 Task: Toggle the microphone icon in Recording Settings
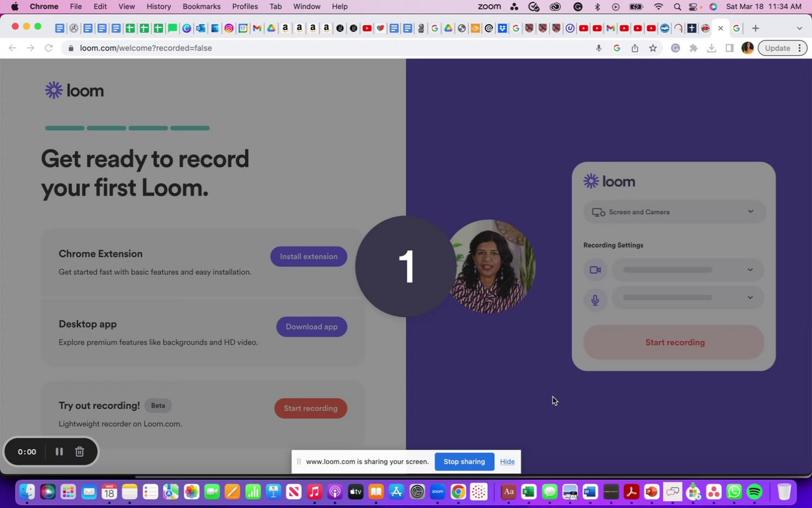(x=595, y=298)
